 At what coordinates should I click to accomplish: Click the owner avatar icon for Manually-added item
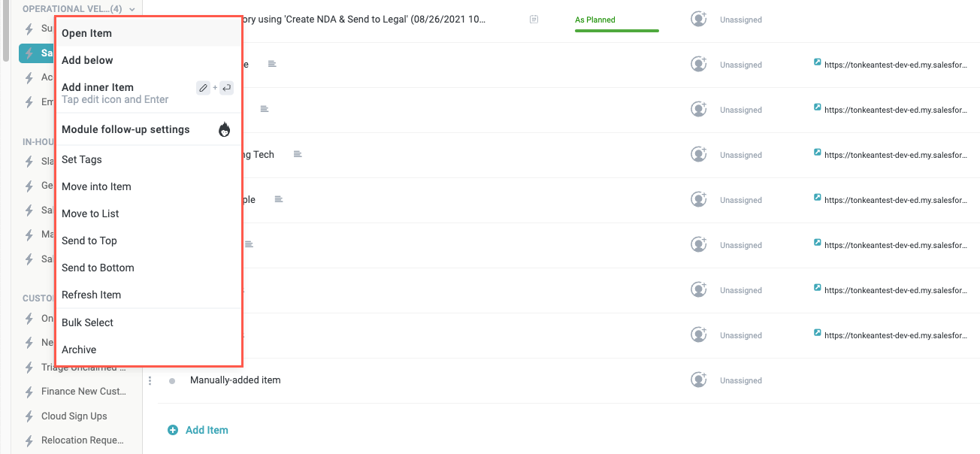pyautogui.click(x=698, y=380)
